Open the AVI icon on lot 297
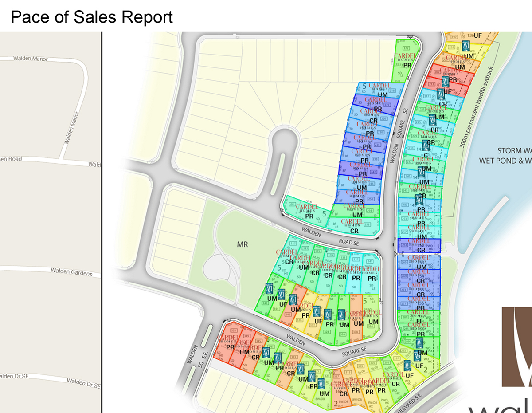The height and width of the screenshot is (413, 532). (407, 366)
